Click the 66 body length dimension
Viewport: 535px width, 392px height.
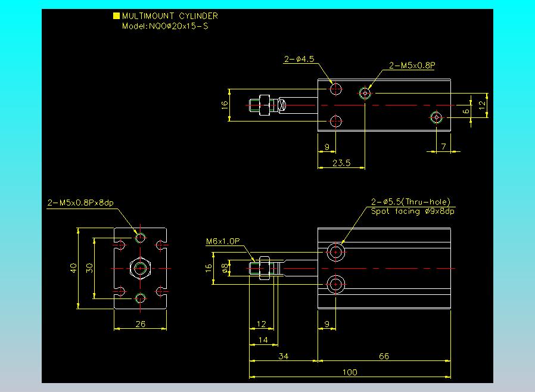coord(384,356)
